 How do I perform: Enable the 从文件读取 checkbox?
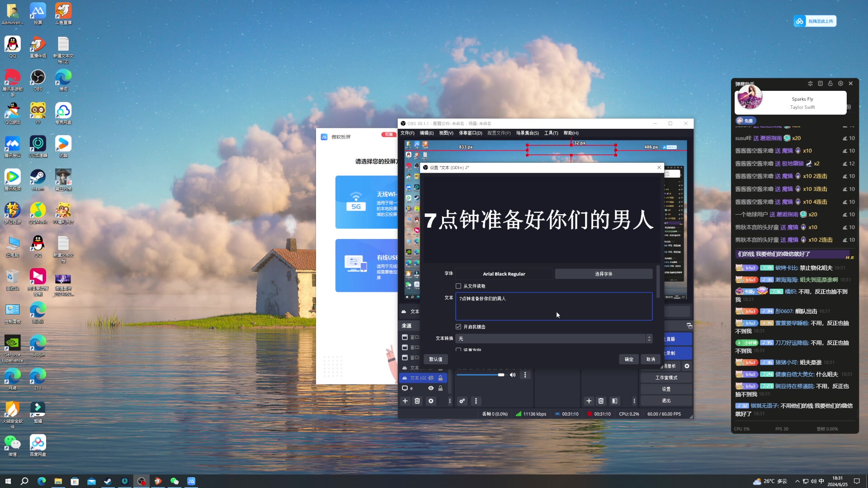click(x=458, y=286)
